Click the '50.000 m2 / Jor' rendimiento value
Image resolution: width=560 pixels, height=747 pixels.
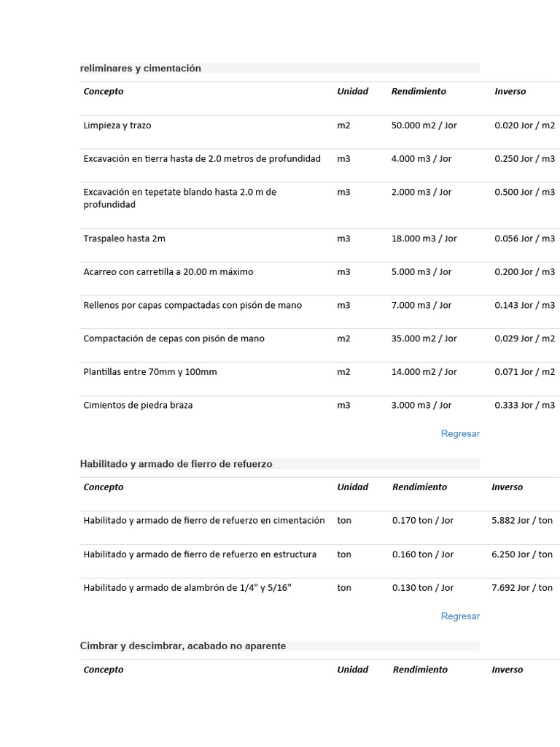(x=424, y=125)
